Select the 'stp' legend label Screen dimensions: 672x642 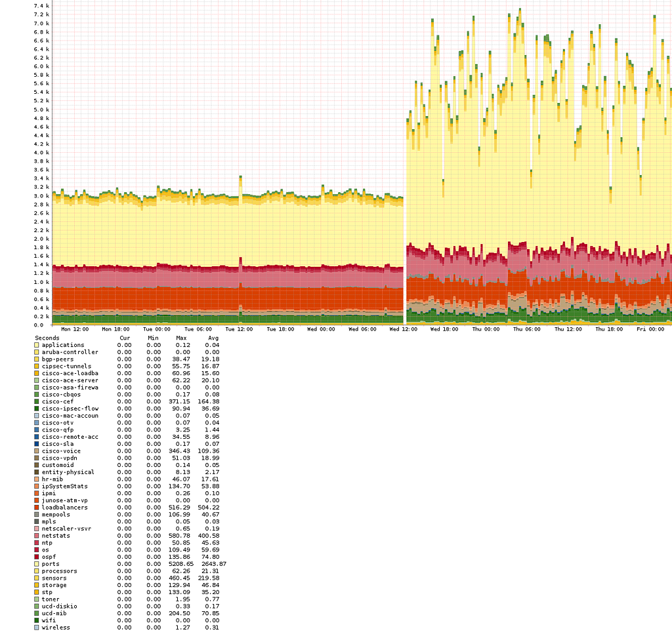click(x=47, y=592)
